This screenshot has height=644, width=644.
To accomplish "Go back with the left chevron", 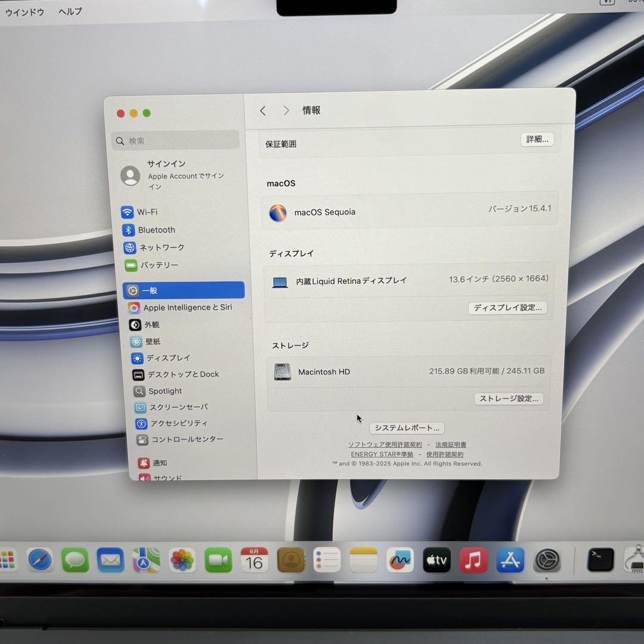I will pos(263,111).
